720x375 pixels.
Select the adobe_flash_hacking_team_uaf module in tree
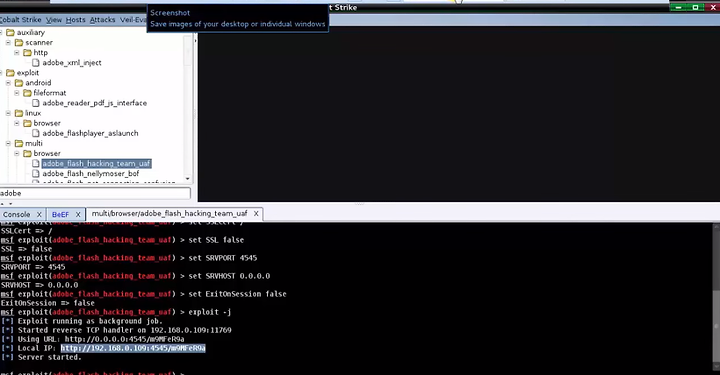[96, 164]
